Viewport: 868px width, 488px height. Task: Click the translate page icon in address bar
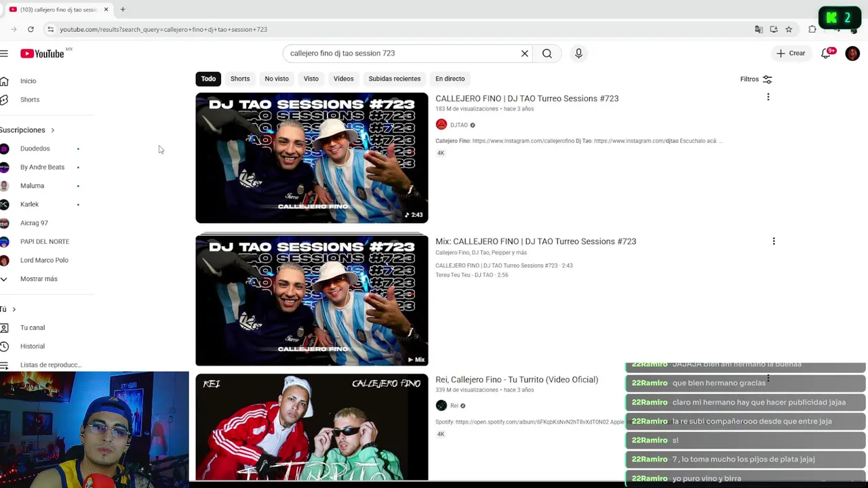tap(759, 29)
